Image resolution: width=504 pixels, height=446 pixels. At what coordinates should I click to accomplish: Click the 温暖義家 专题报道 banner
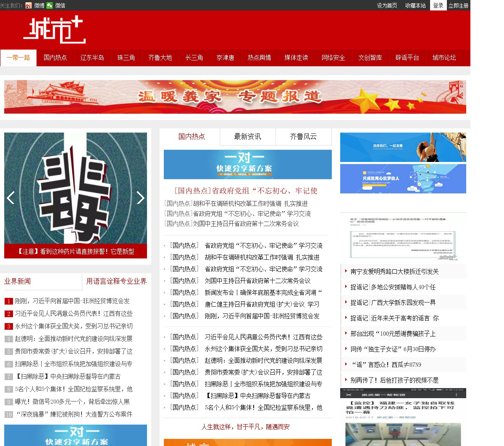235,97
